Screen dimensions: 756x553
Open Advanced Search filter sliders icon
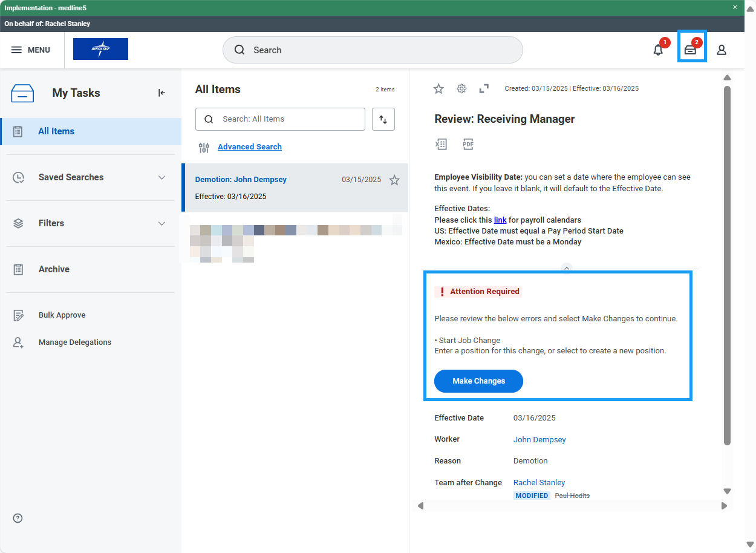click(x=203, y=147)
